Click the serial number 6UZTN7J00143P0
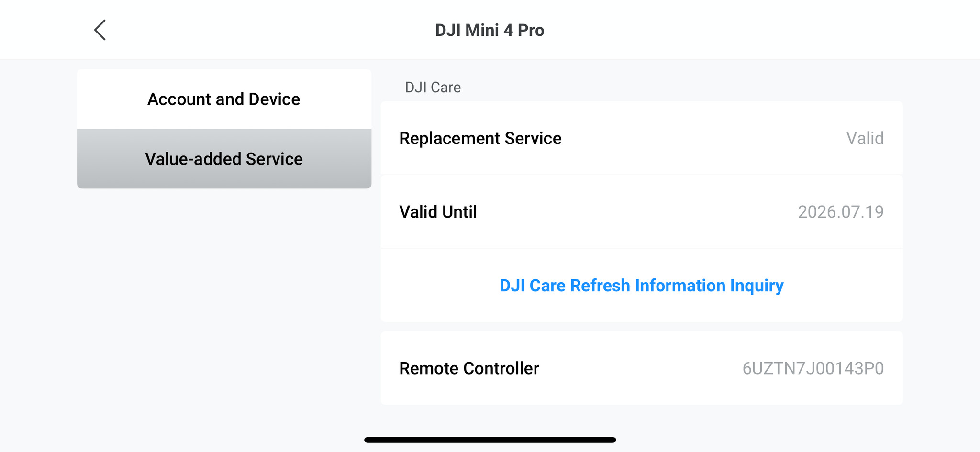Screen dimensions: 980x452 tap(813, 368)
